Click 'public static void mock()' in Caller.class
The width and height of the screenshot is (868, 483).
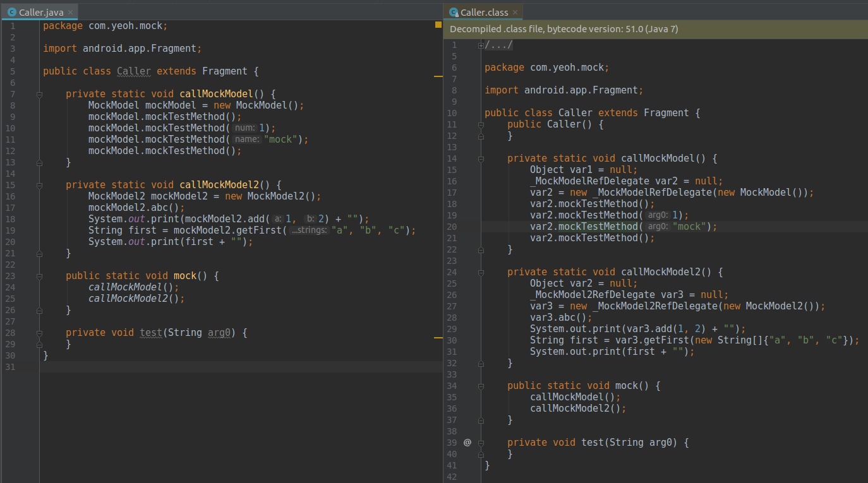tap(578, 386)
